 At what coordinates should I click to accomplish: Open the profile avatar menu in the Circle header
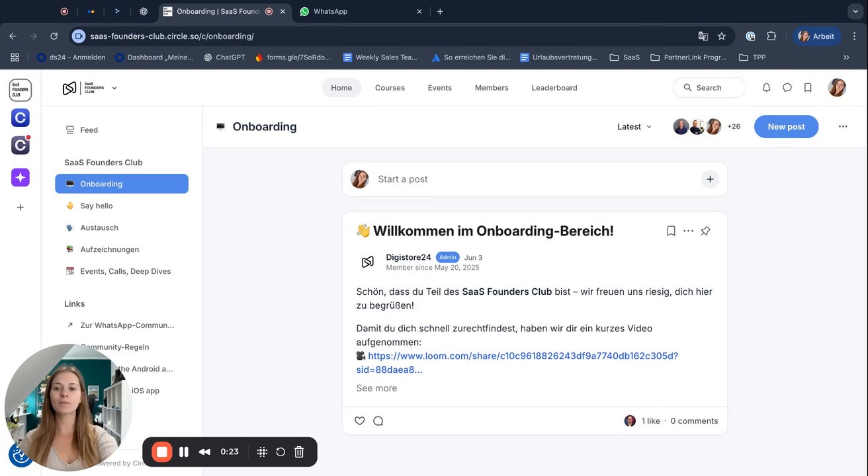point(837,87)
